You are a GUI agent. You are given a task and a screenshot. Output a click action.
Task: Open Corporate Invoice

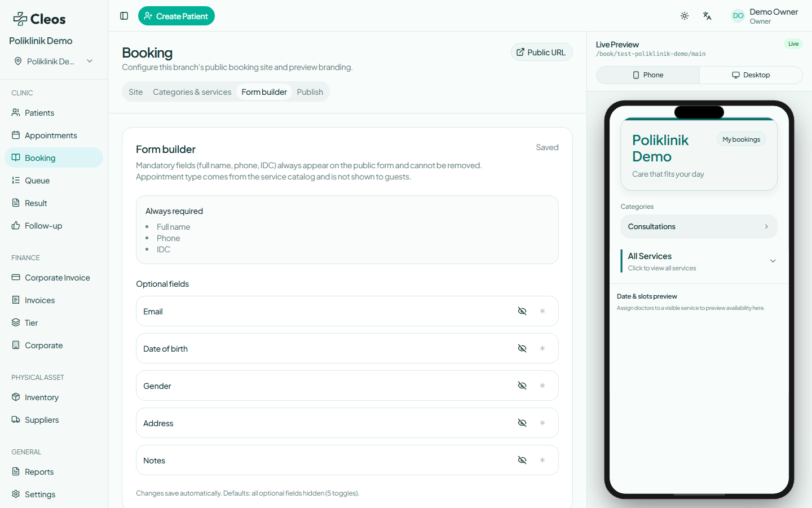click(54, 278)
